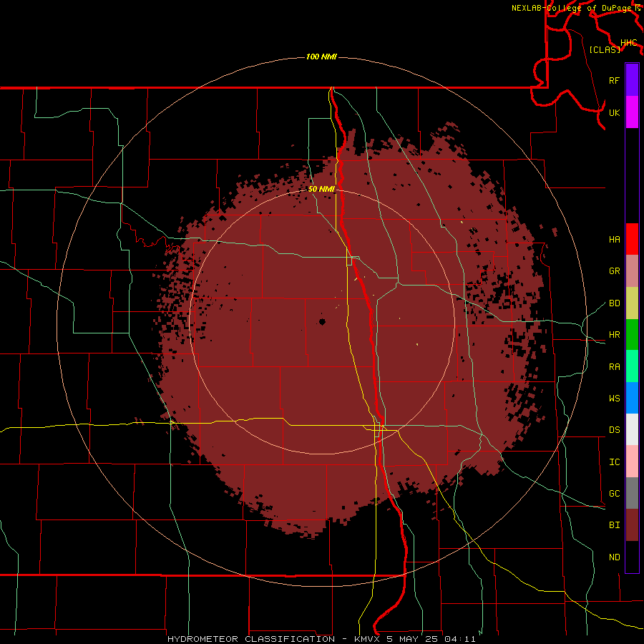
Task: Click the BD legend label
Action: click(x=615, y=303)
